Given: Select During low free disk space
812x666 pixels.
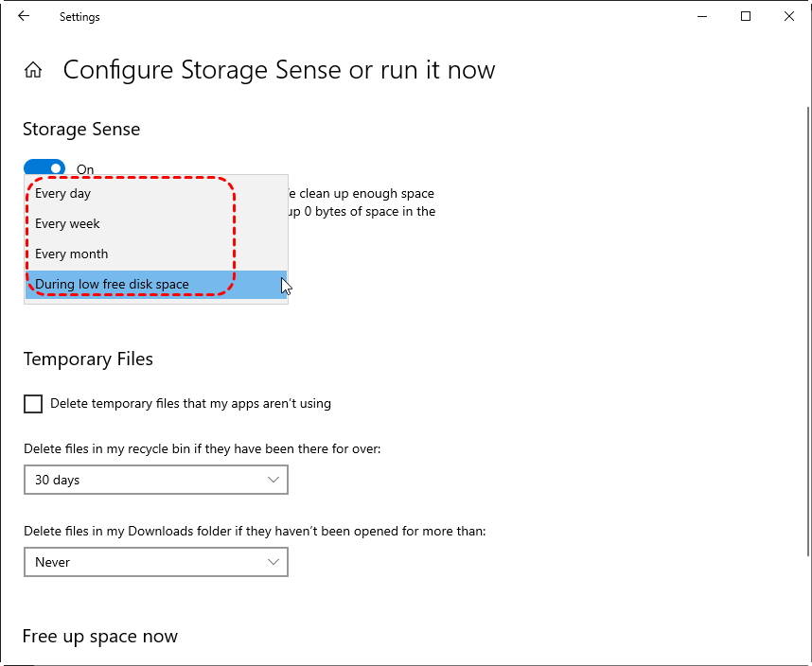Looking at the screenshot, I should coord(112,284).
